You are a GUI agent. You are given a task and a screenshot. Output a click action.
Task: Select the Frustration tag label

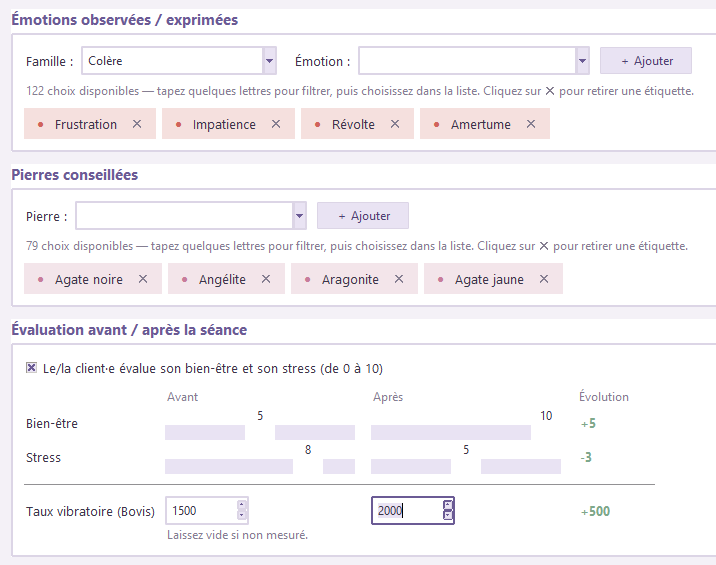(86, 124)
